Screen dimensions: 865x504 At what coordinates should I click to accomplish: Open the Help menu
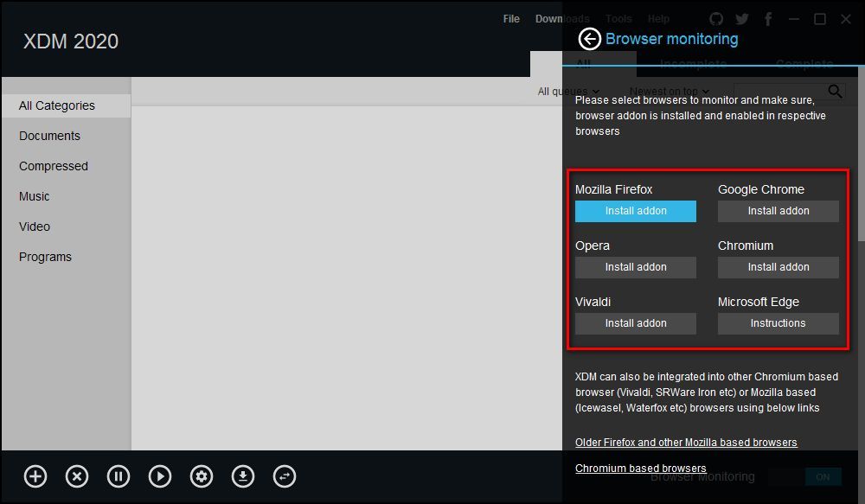point(658,19)
